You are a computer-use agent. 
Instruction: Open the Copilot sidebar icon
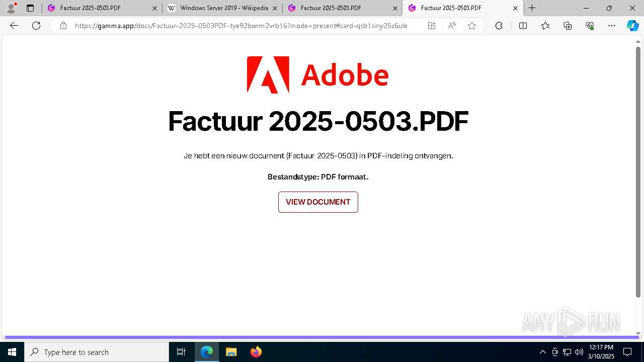(x=632, y=26)
